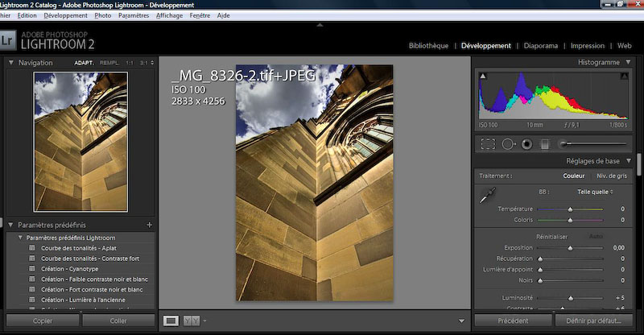Collapse the Paramètres prédéfinis Lightroom folder

coord(20,238)
